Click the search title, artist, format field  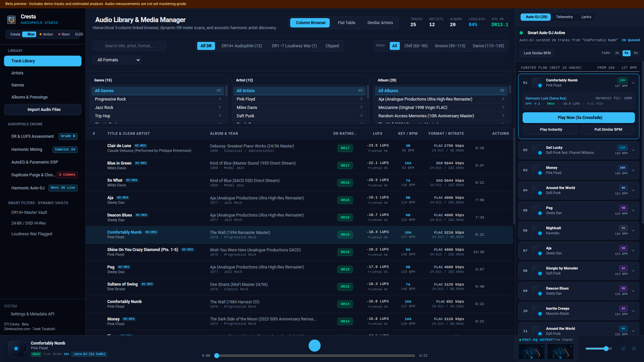129,46
